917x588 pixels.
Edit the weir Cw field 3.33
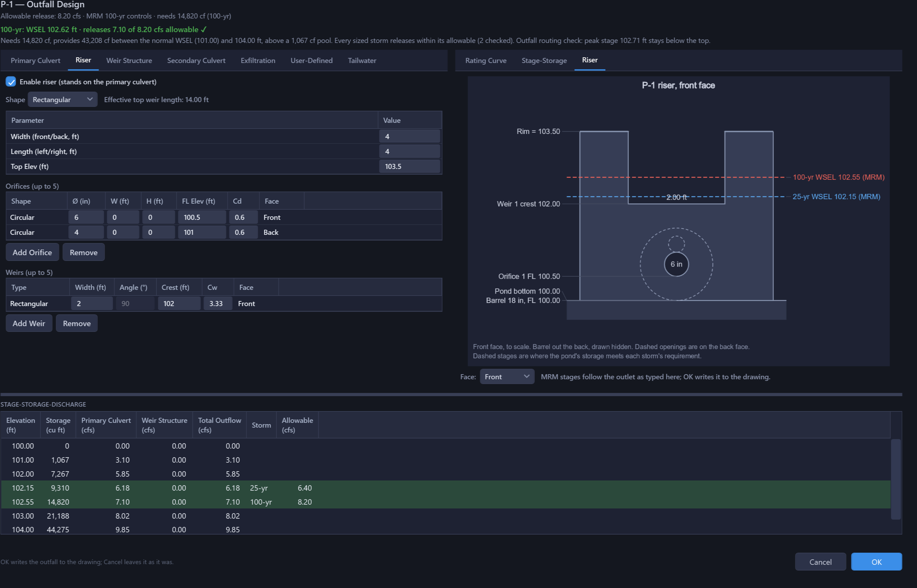[218, 304]
